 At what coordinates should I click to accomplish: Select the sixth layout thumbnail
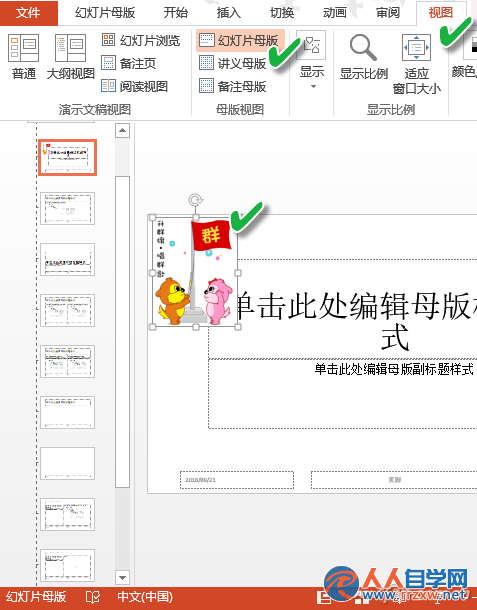pyautogui.click(x=67, y=412)
